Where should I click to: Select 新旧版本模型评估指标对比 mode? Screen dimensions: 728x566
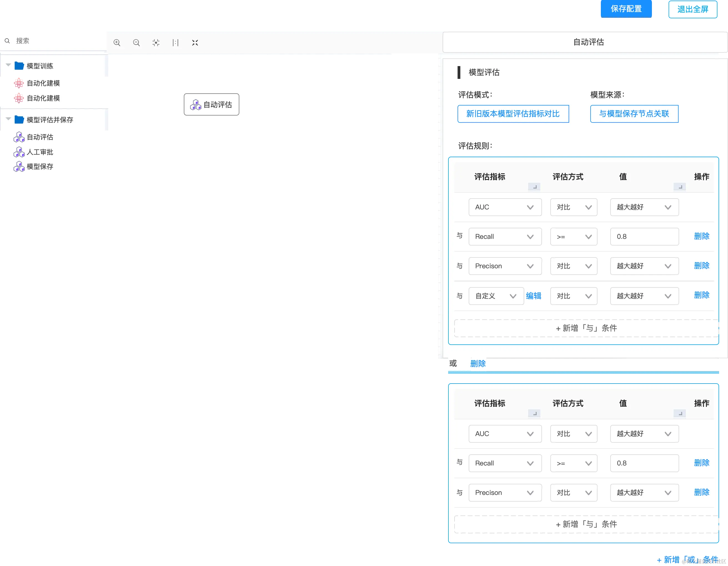pos(513,114)
